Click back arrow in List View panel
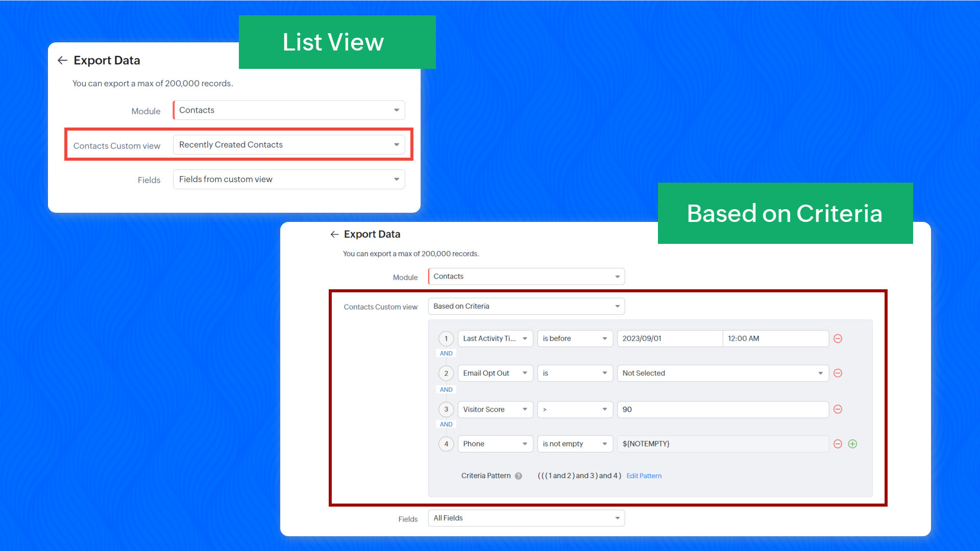 (x=62, y=60)
